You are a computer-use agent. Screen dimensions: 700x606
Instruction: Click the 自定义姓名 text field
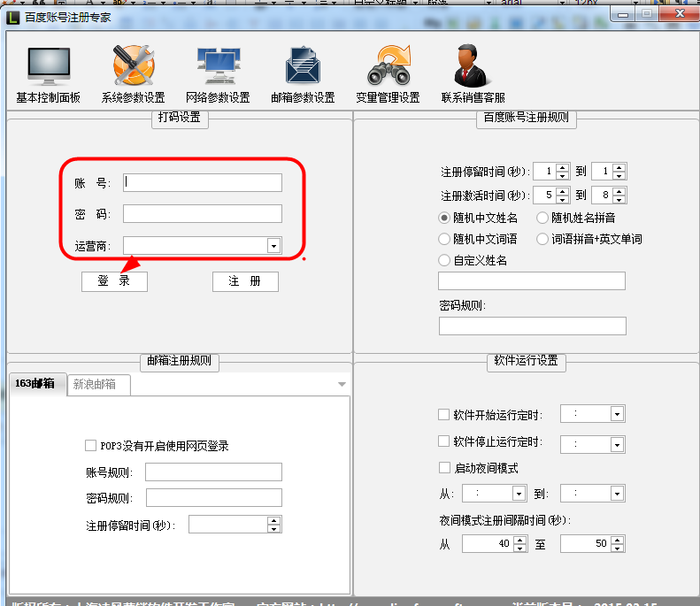[532, 280]
